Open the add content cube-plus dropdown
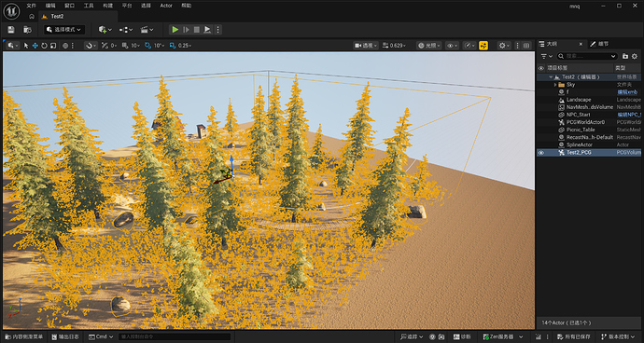The image size is (644, 343). pos(105,30)
